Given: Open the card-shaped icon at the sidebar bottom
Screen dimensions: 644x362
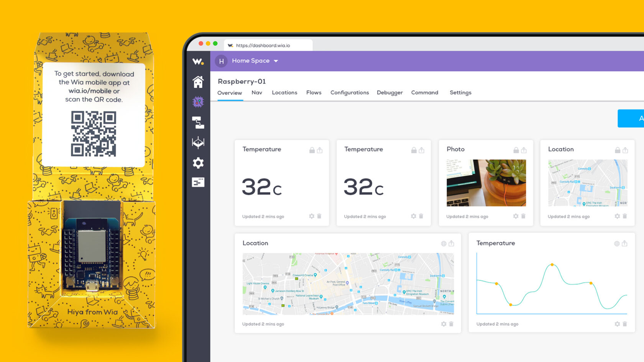Looking at the screenshot, I should [x=198, y=182].
